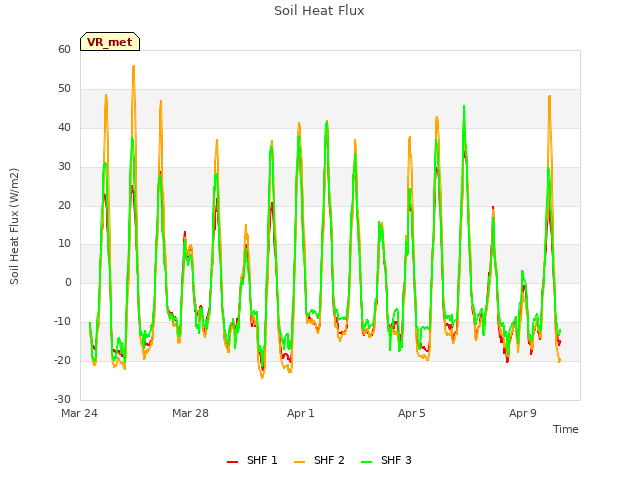Click the red SHF 1 legend swatch
This screenshot has width=640, height=480.
tap(233, 462)
